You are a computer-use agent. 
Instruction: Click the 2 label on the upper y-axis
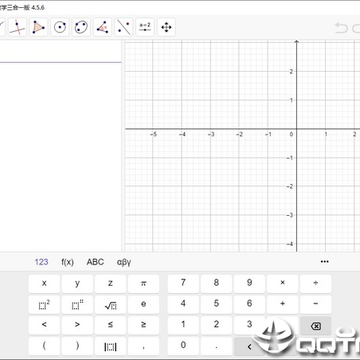[x=291, y=71]
